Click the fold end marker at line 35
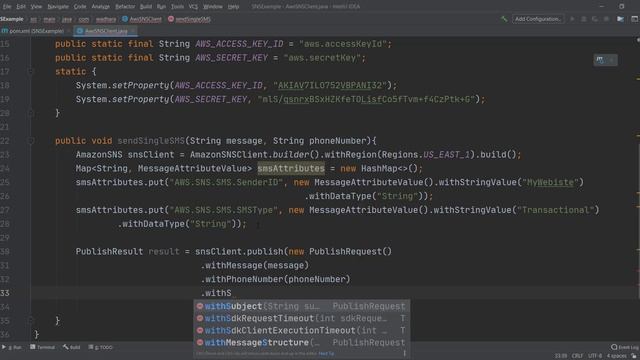 tap(30, 321)
